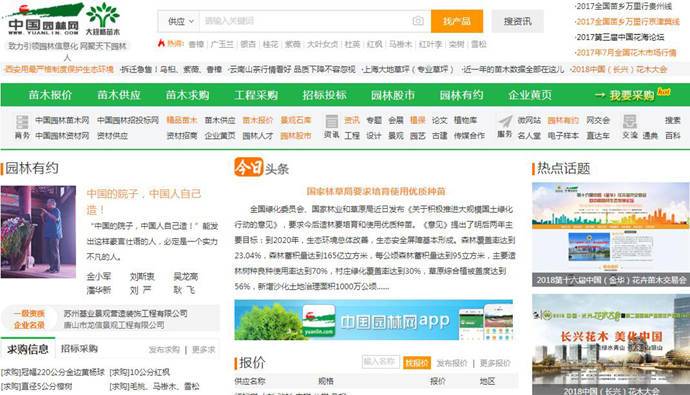Click 苏州基业景观营造装饰工程有限公司 link
This screenshot has width=690, height=395.
click(125, 313)
